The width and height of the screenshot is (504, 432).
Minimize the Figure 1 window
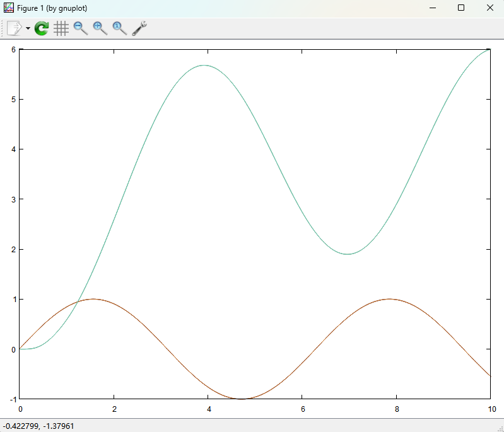(433, 8)
